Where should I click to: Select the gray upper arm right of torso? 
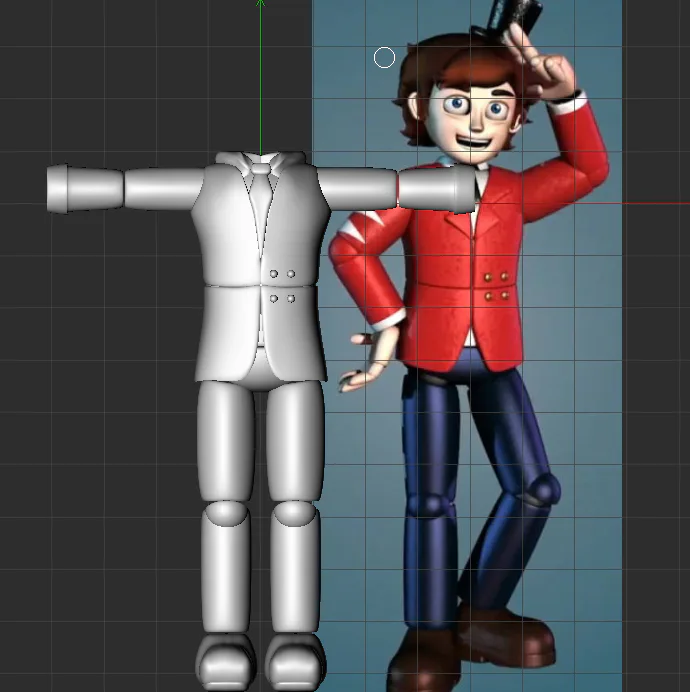[x=358, y=189]
